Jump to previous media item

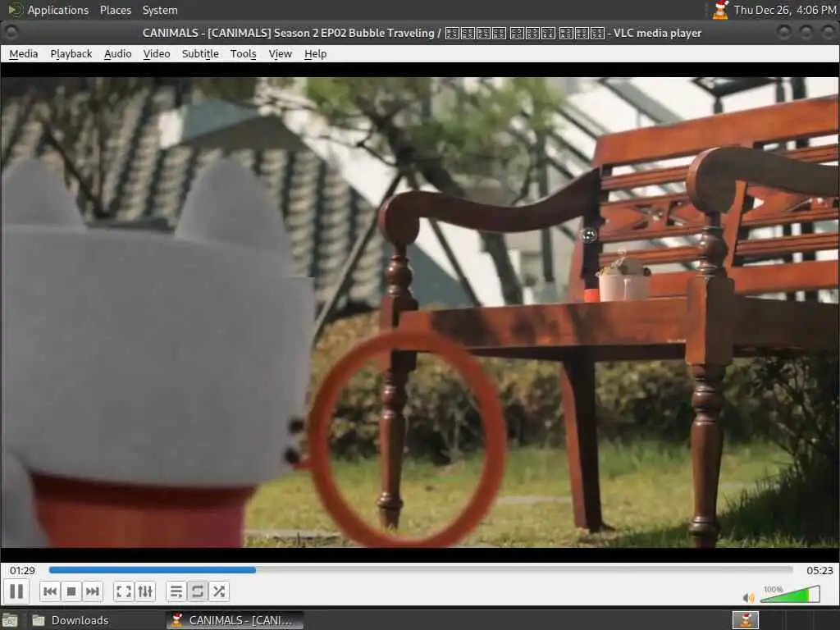coord(50,591)
